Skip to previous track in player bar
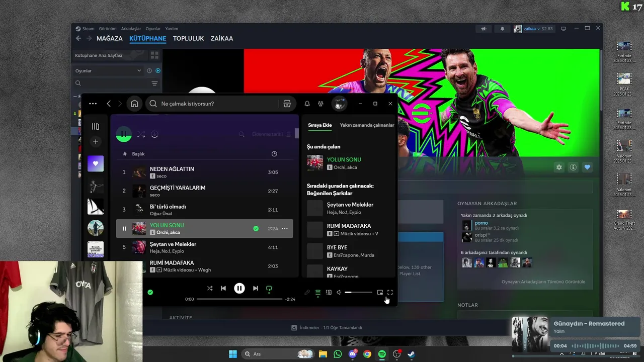The height and width of the screenshot is (362, 644). [x=223, y=289]
